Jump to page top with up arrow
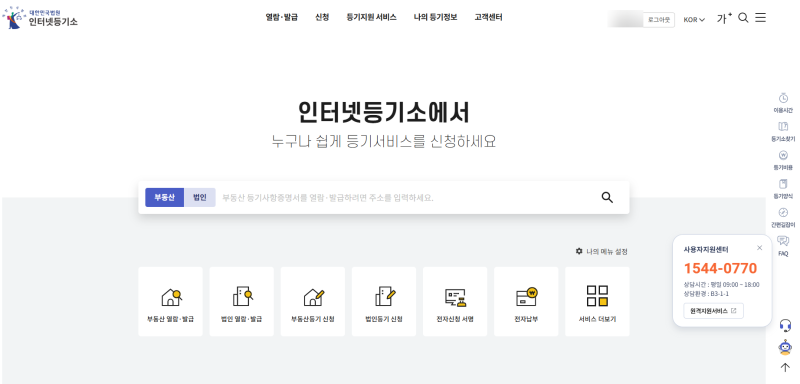Viewport: 800px width, 384px height. [785, 367]
